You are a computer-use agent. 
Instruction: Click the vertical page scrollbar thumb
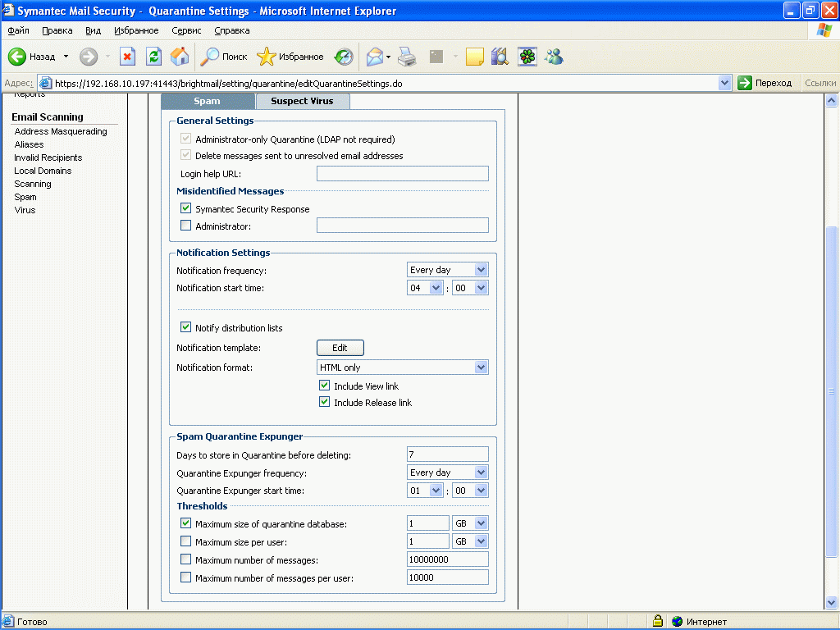tap(832, 391)
